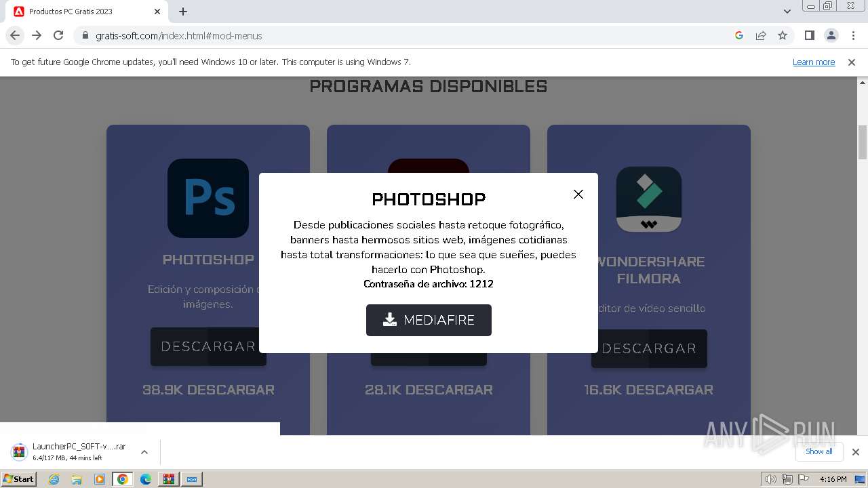Click Chrome icon in taskbar
The height and width of the screenshot is (488, 868).
123,479
